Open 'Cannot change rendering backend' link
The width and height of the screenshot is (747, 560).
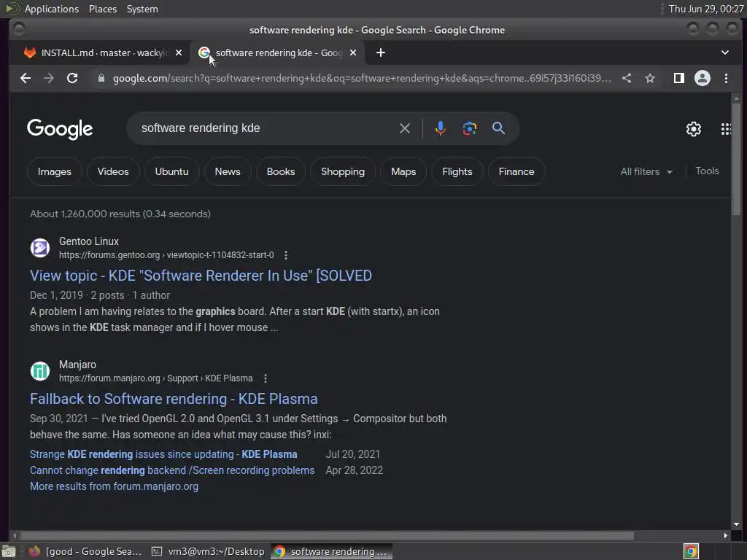coord(172,470)
